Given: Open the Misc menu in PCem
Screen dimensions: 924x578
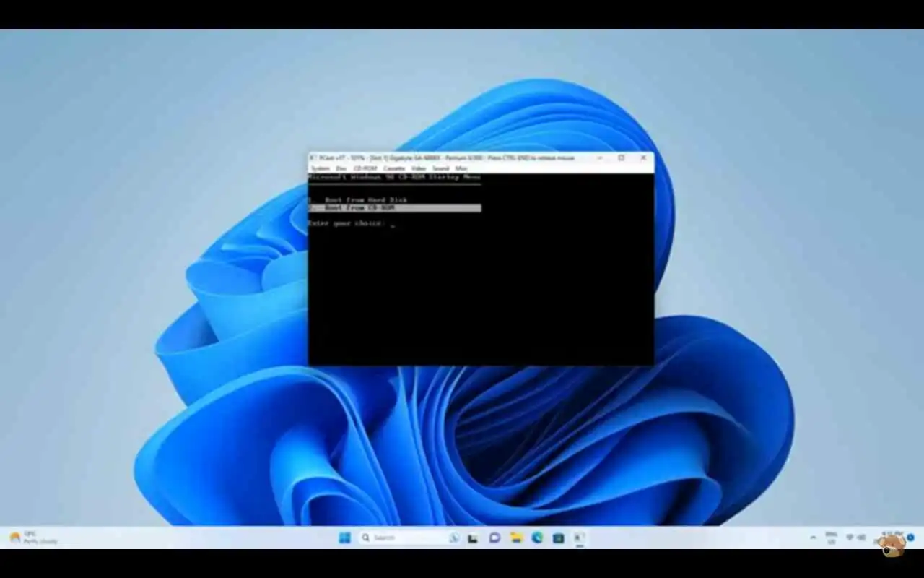Looking at the screenshot, I should coord(461,168).
